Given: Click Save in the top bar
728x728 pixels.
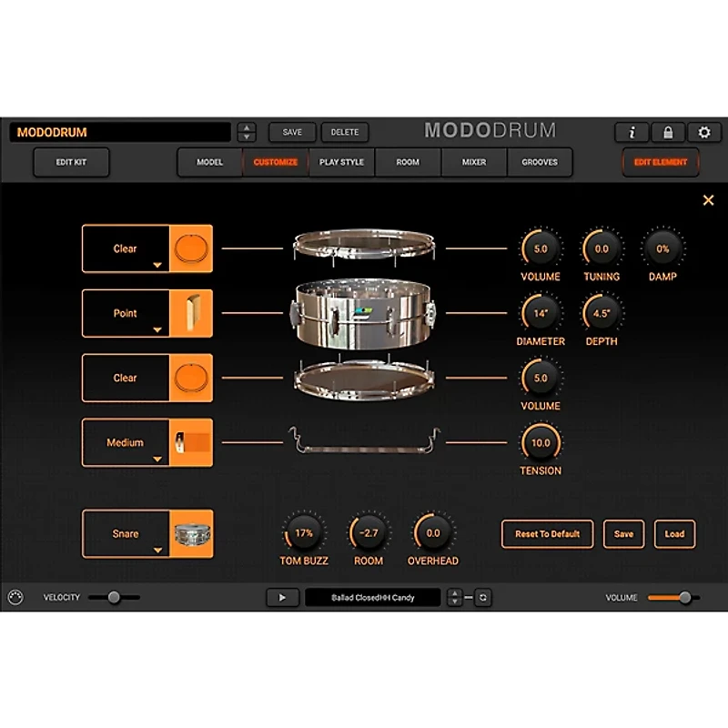Looking at the screenshot, I should pyautogui.click(x=292, y=132).
